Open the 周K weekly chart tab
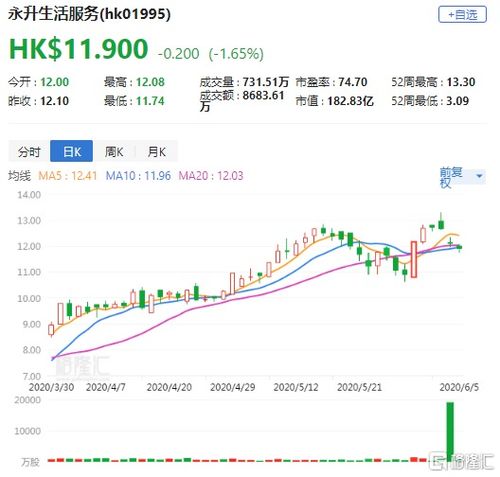The image size is (500, 477). (114, 152)
